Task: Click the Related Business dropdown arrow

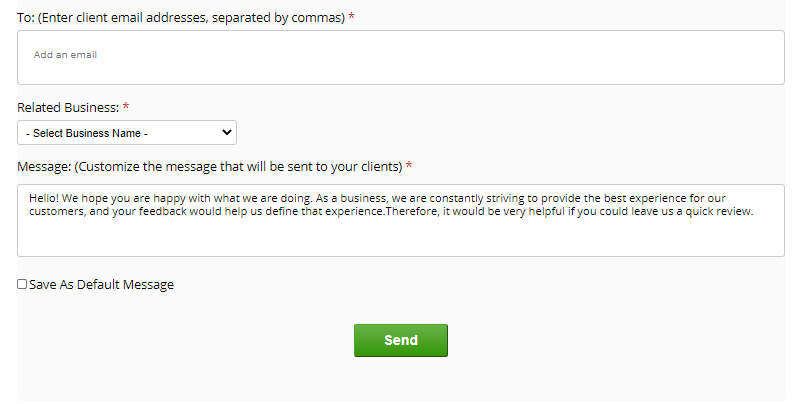Action: click(x=227, y=133)
